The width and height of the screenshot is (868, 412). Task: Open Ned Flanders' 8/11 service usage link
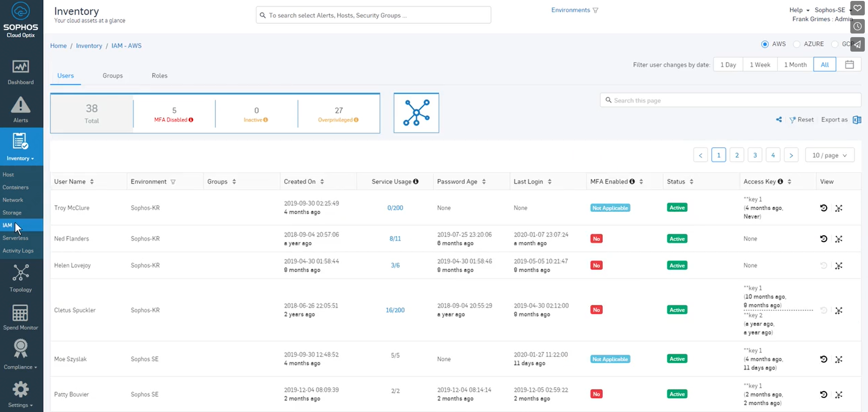(395, 239)
